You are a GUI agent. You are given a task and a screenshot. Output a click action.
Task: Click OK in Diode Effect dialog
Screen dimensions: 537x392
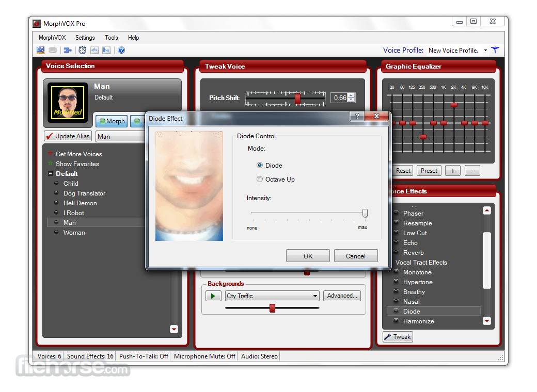[x=308, y=256]
